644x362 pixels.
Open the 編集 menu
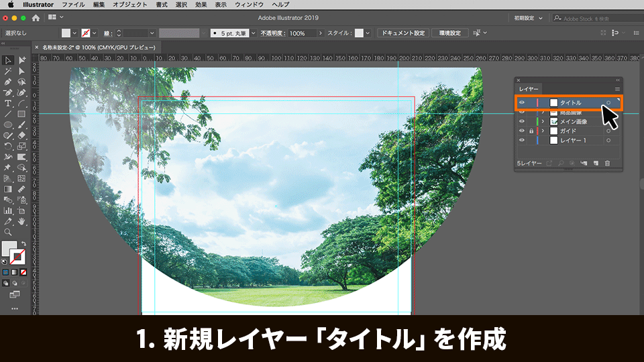[99, 5]
